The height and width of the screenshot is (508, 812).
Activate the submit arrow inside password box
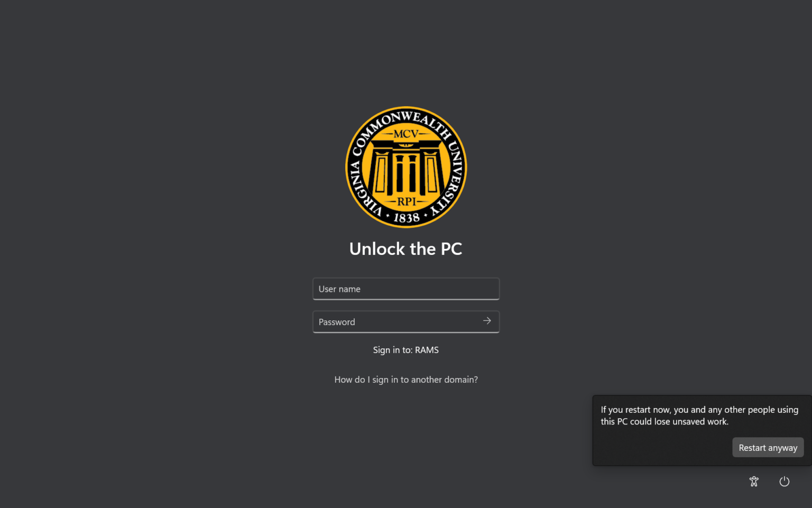(x=486, y=321)
